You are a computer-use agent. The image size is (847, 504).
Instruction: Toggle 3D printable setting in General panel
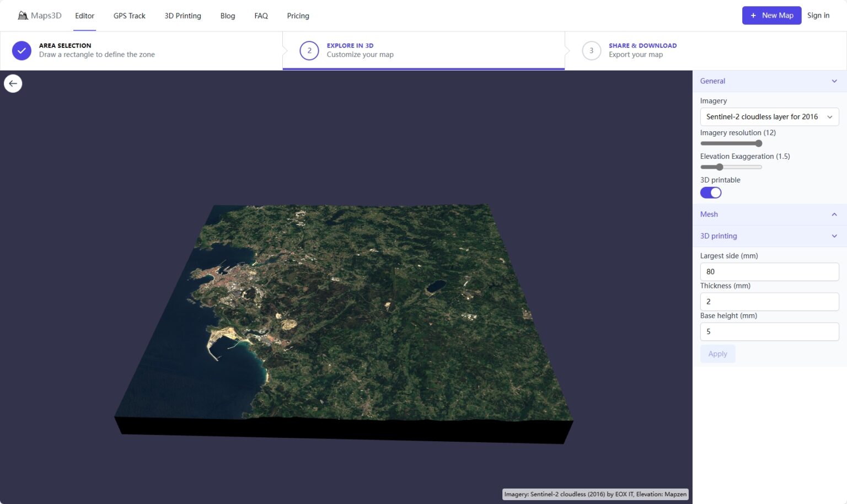710,192
